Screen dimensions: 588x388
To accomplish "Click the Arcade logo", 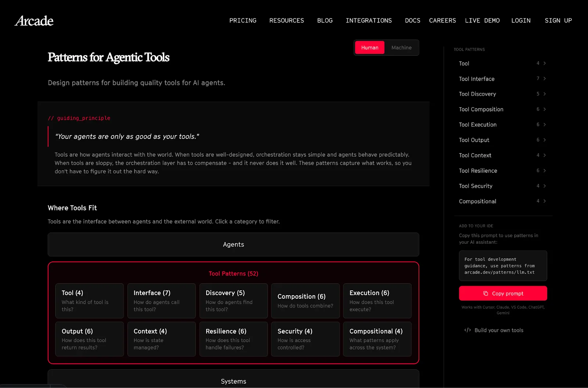I will tap(34, 21).
